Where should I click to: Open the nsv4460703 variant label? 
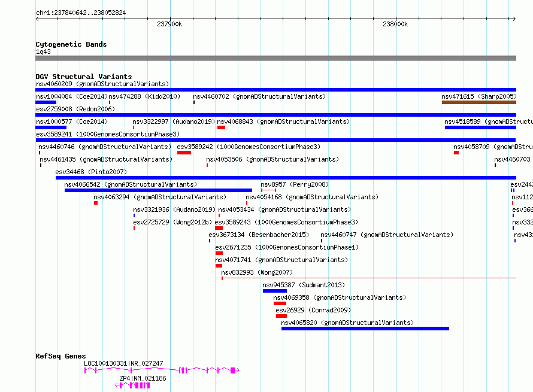[512, 159]
